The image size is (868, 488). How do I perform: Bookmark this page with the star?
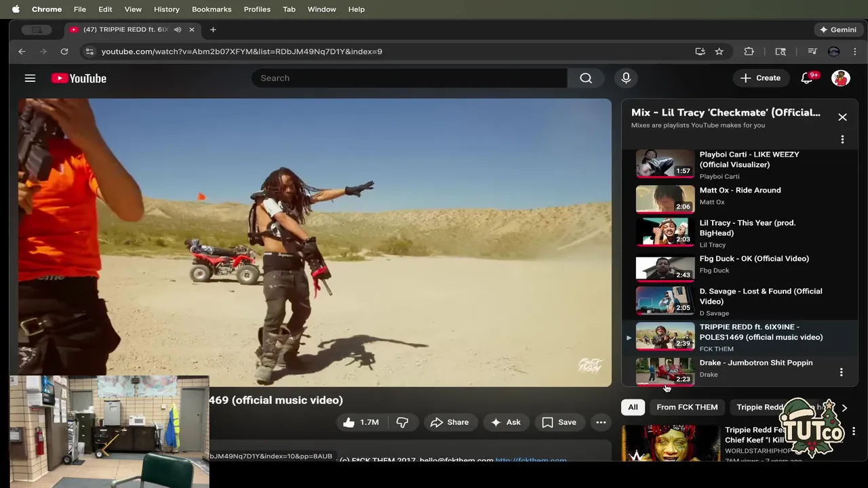pyautogui.click(x=719, y=52)
